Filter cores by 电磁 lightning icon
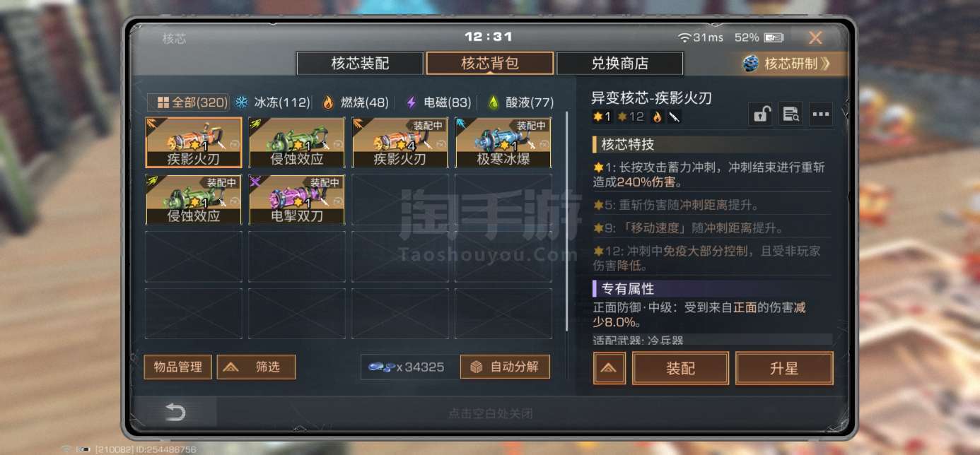The height and width of the screenshot is (455, 980). pos(411,102)
